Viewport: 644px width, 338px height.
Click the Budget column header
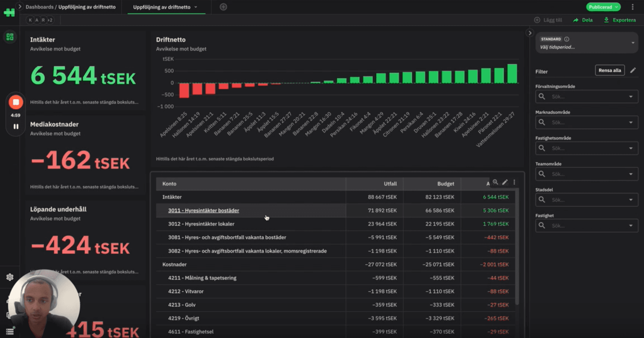(x=432, y=184)
